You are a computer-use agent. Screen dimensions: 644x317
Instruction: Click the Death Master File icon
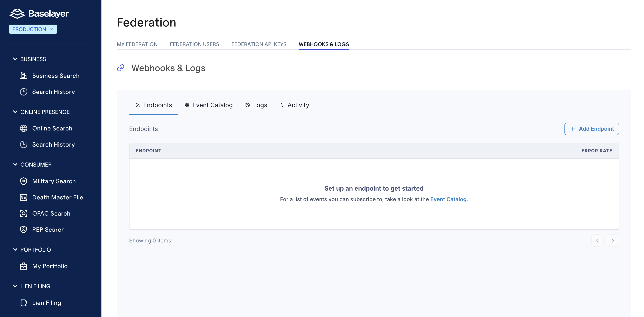point(23,197)
